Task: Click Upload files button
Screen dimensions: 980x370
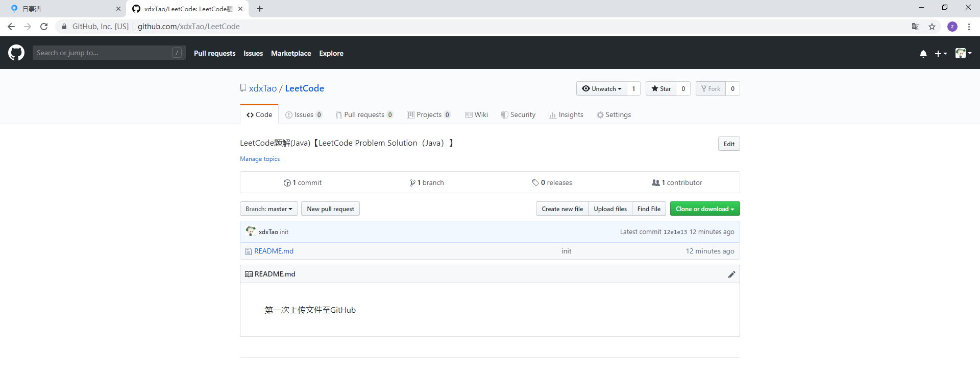Action: coord(610,209)
